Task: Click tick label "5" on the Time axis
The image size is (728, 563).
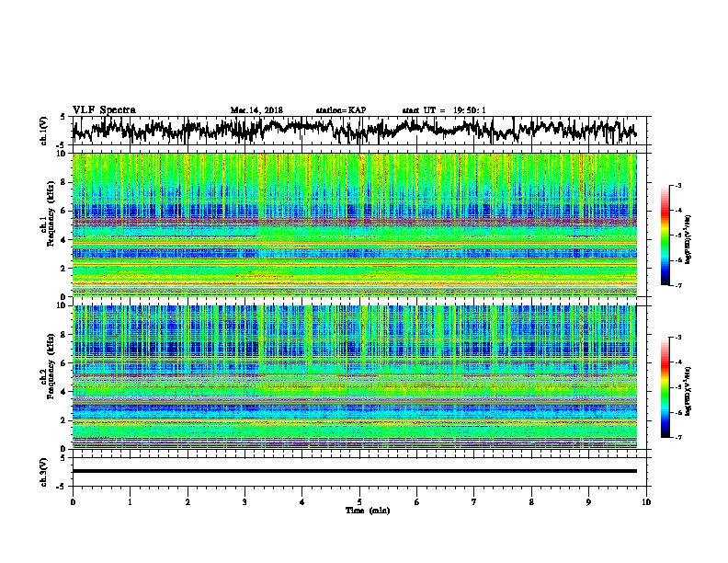Action: pyautogui.click(x=359, y=501)
